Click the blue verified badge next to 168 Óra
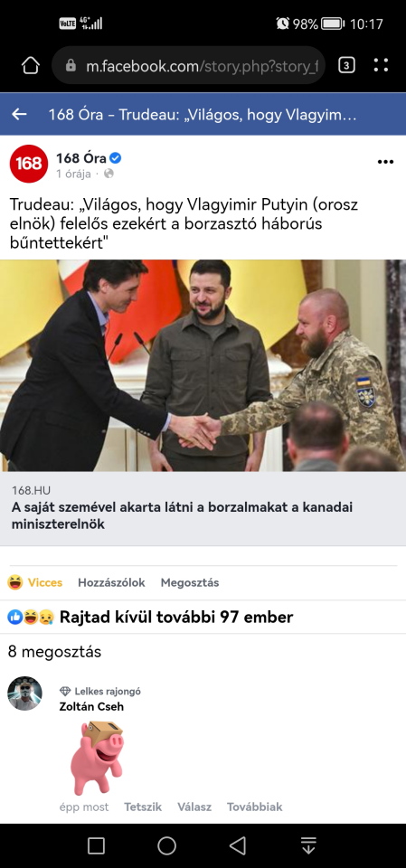Screen dimensions: 406x868 tap(115, 158)
